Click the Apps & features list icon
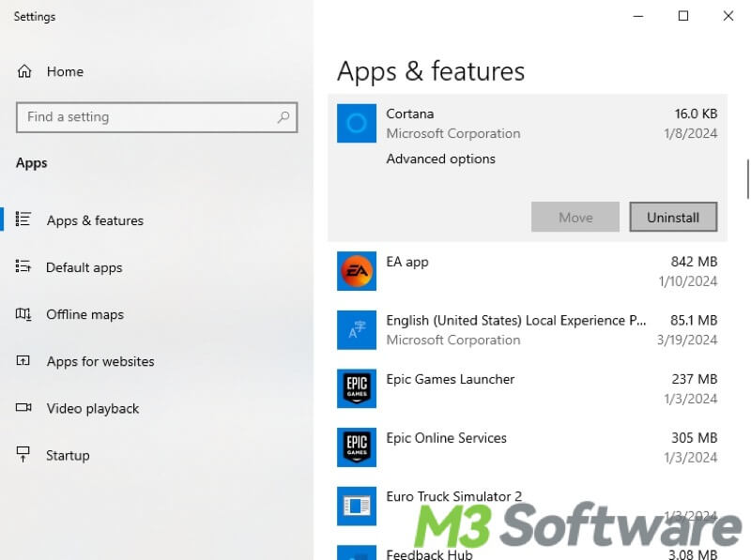The image size is (751, 560). (x=23, y=219)
